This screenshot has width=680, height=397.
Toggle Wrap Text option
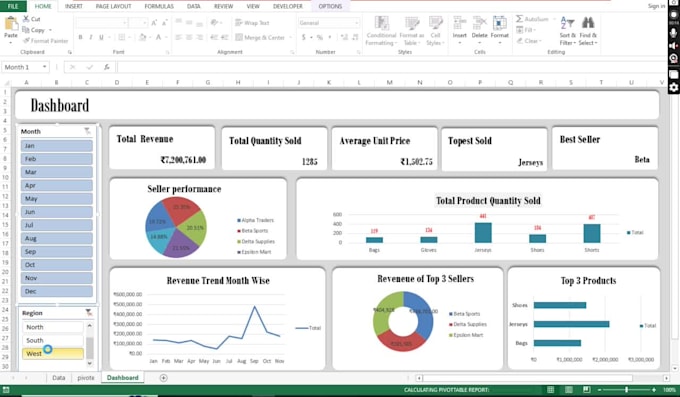[x=252, y=23]
